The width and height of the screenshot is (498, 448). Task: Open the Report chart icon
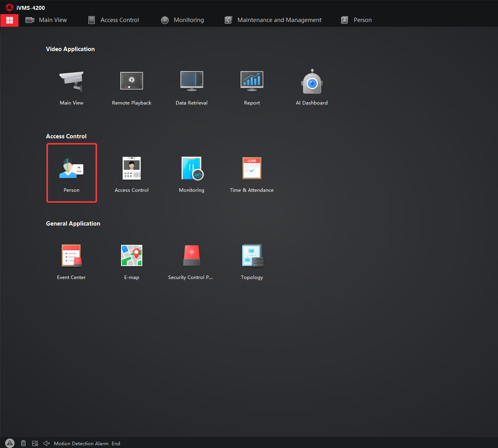pyautogui.click(x=252, y=82)
